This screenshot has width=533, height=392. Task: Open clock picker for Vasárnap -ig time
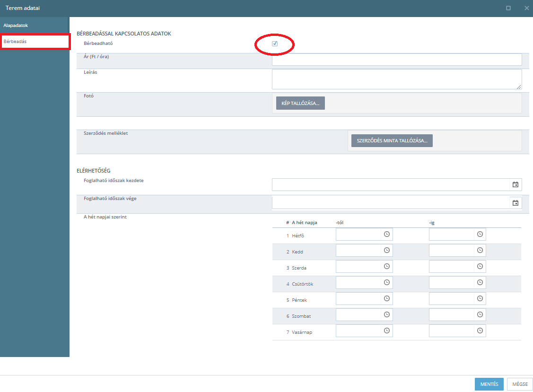click(480, 331)
